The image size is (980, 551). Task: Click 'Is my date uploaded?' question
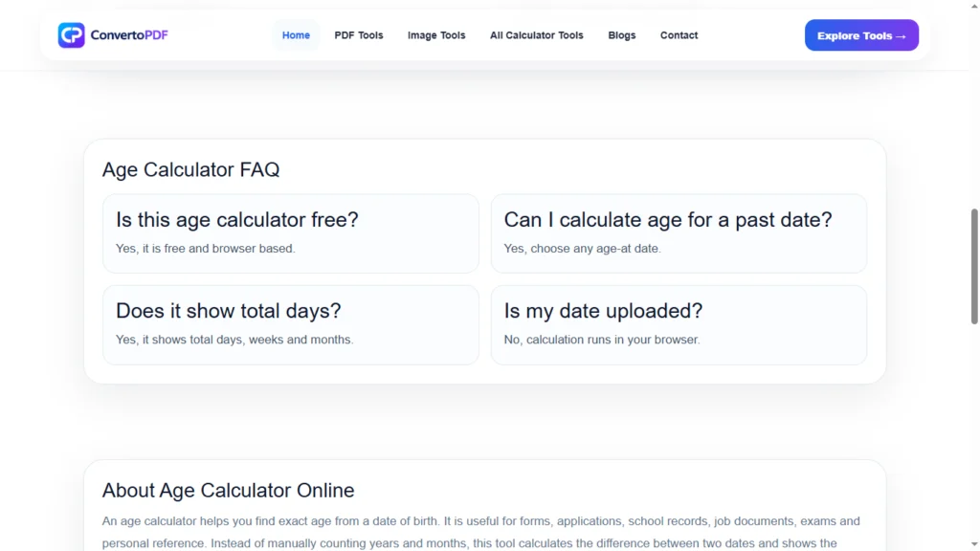point(603,311)
